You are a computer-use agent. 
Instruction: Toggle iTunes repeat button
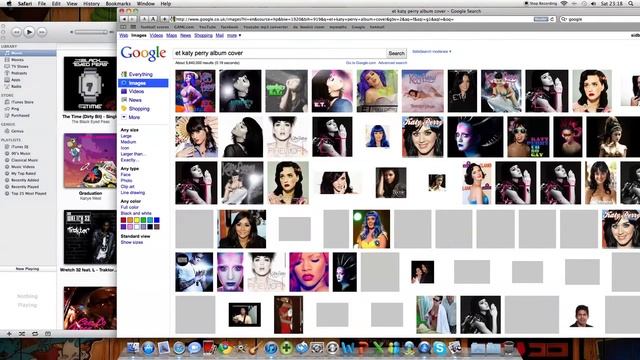(x=35, y=333)
